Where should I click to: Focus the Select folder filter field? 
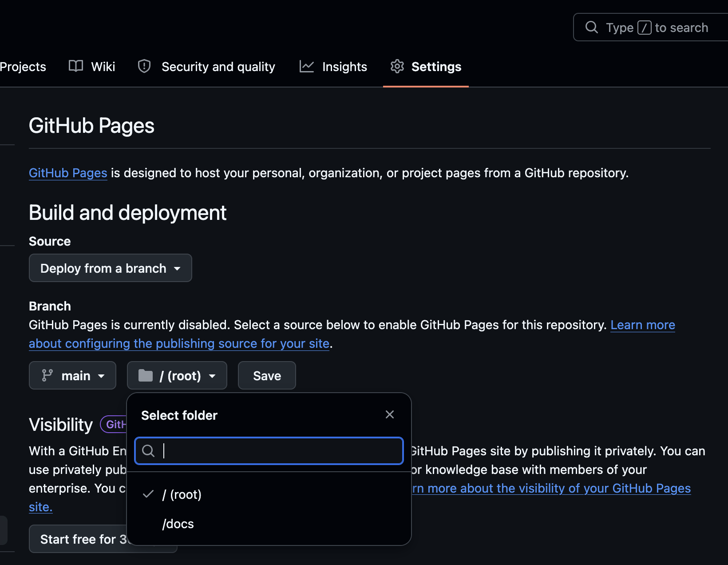[x=269, y=451]
